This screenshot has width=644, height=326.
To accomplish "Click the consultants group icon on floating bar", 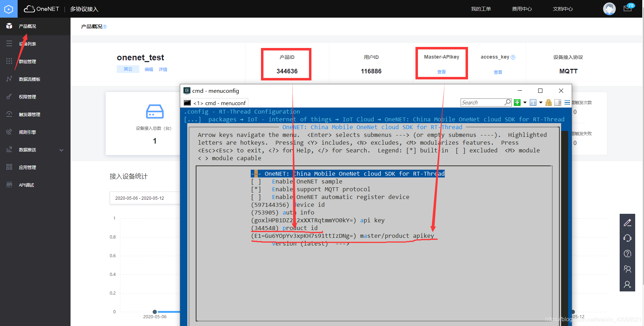I will 627,269.
